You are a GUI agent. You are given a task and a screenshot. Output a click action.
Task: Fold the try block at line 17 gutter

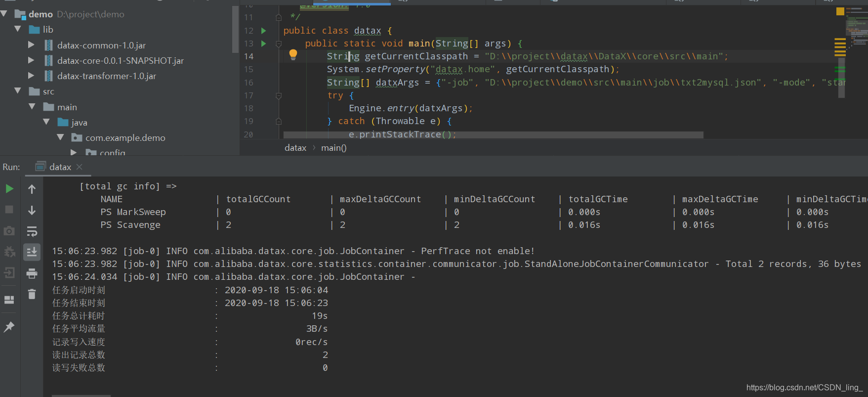point(279,95)
